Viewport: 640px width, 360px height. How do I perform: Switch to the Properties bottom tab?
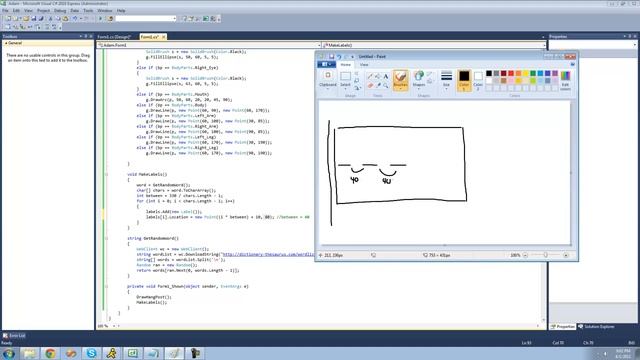point(563,327)
